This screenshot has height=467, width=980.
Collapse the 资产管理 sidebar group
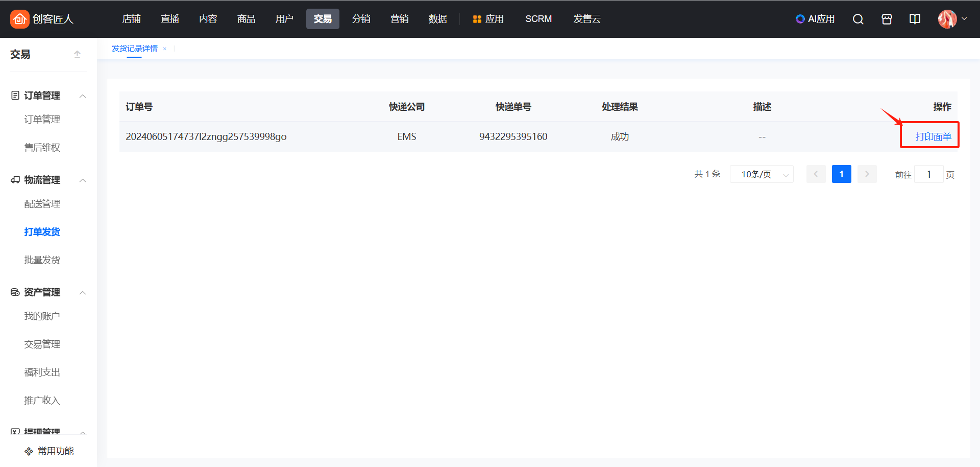tap(83, 293)
